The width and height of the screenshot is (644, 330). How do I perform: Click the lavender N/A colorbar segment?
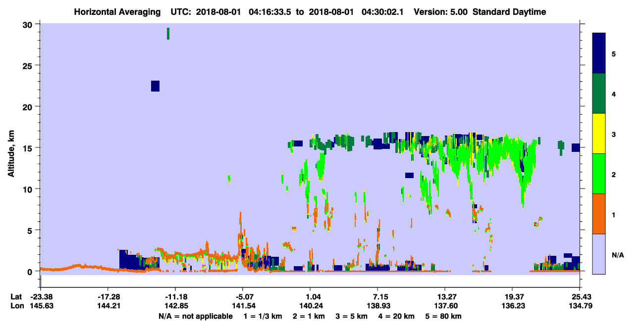pyautogui.click(x=599, y=254)
